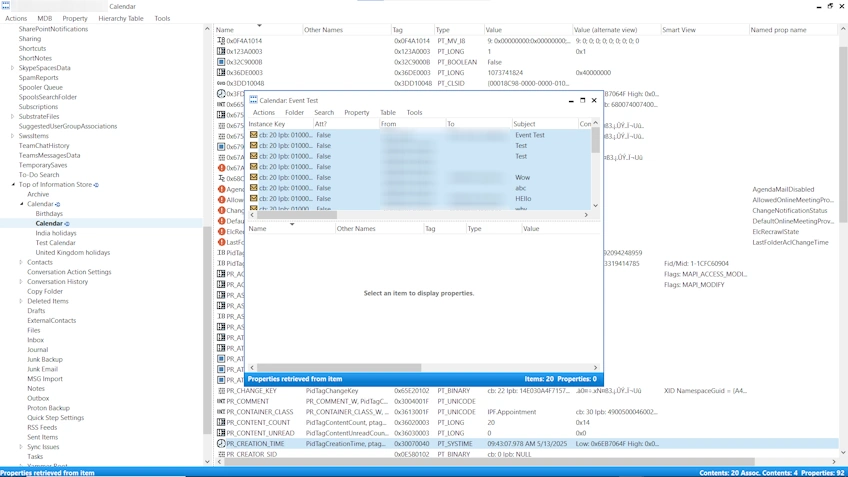Viewport: 848px width, 477px height.
Task: Click the 0x123A0003 property icon
Action: [x=221, y=51]
